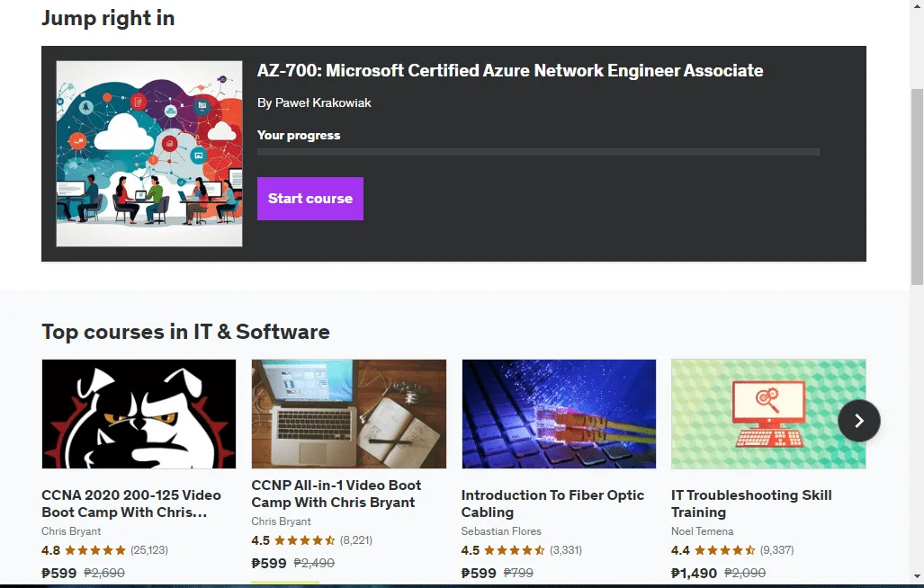Click 'By Paweł Krakowiak' author text
This screenshot has width=924, height=588.
pyautogui.click(x=314, y=103)
